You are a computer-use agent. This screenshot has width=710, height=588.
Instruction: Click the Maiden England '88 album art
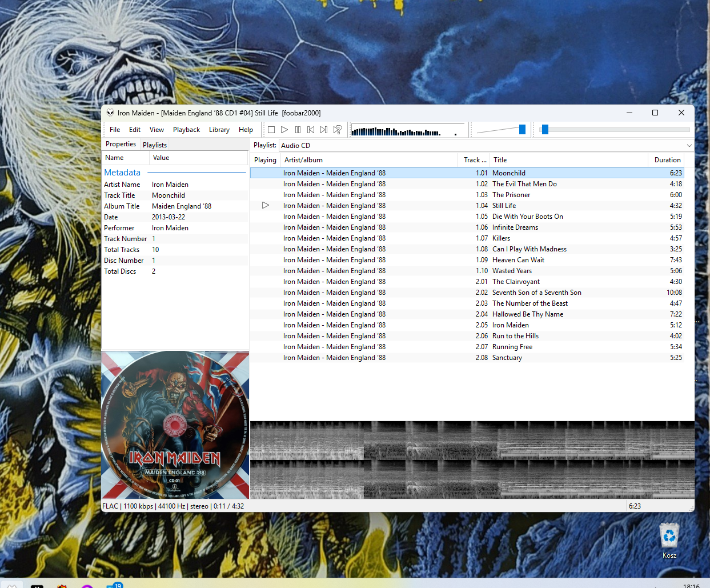tap(175, 425)
